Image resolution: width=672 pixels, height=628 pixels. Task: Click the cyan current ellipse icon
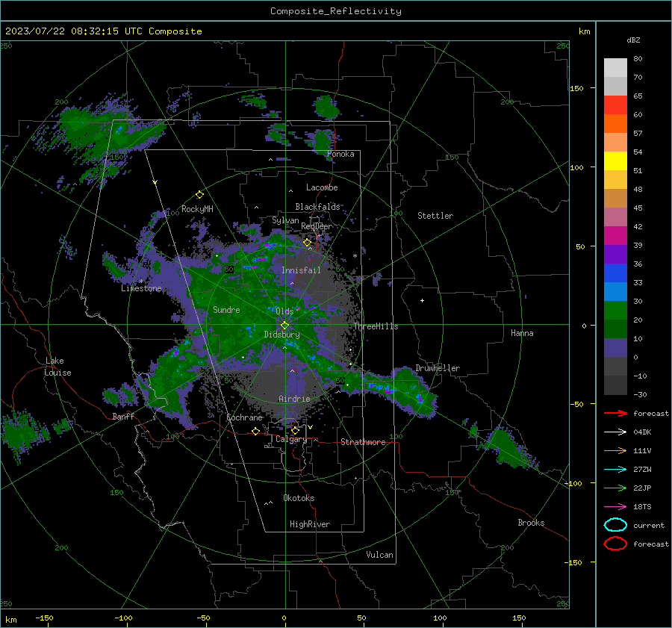point(615,525)
